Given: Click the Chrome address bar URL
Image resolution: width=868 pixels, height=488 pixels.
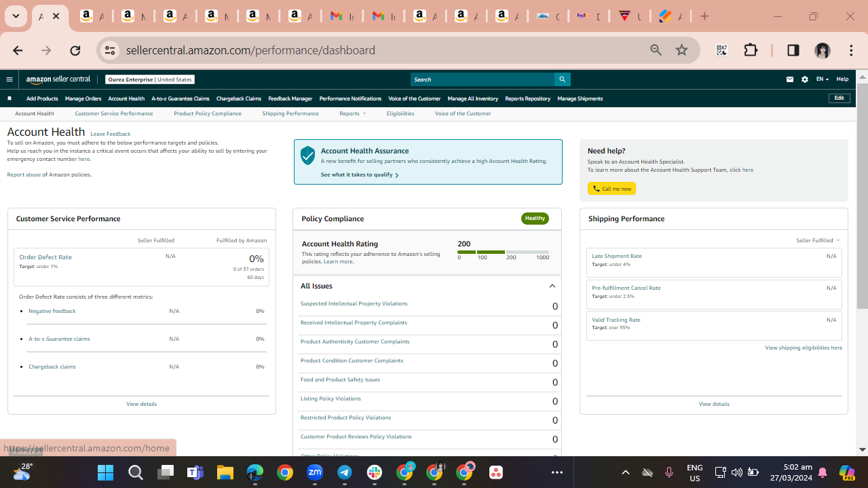Looking at the screenshot, I should pyautogui.click(x=250, y=50).
